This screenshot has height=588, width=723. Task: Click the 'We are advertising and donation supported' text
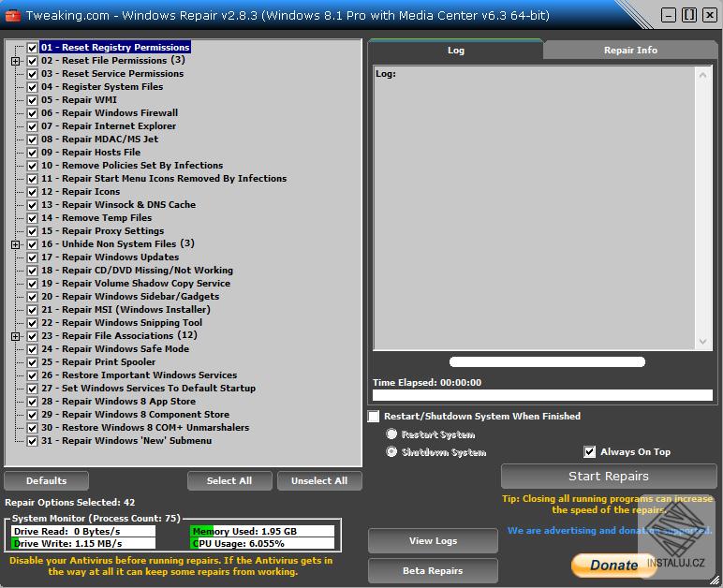click(x=609, y=530)
